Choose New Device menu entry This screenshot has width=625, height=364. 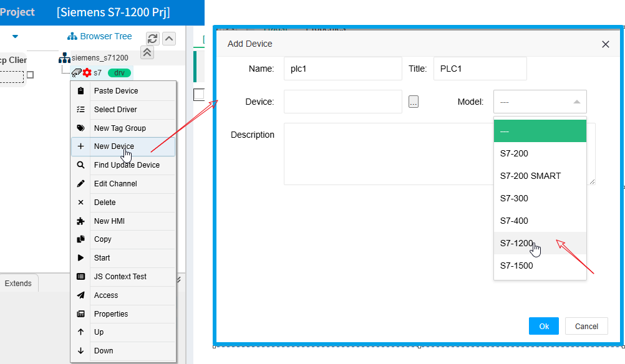[124, 146]
